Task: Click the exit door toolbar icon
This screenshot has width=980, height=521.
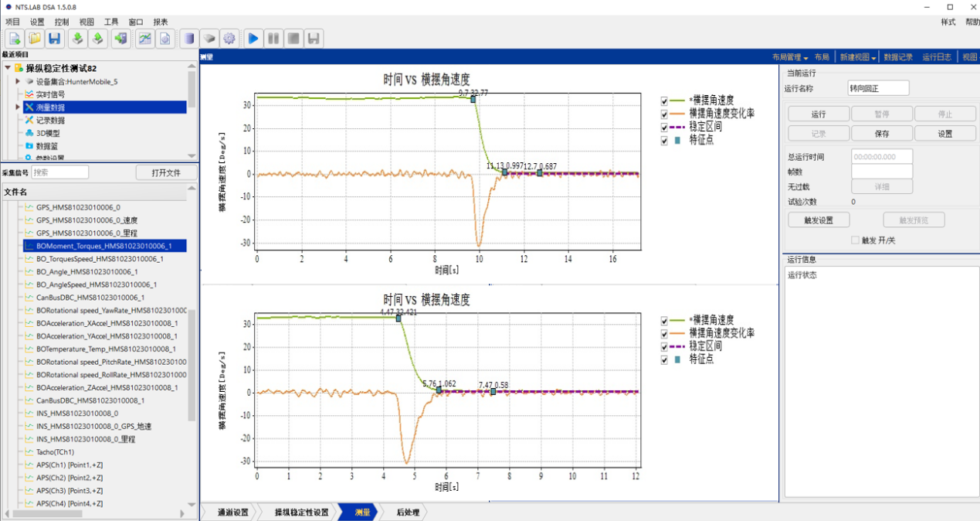Action: tap(120, 38)
